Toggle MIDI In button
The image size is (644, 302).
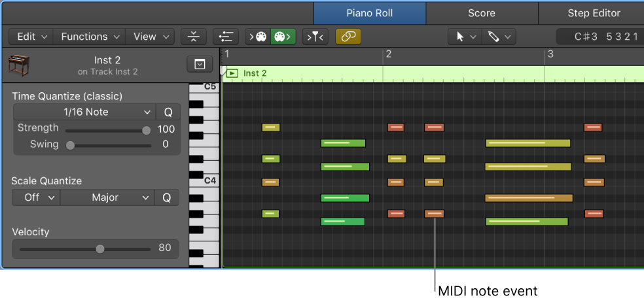coord(258,37)
